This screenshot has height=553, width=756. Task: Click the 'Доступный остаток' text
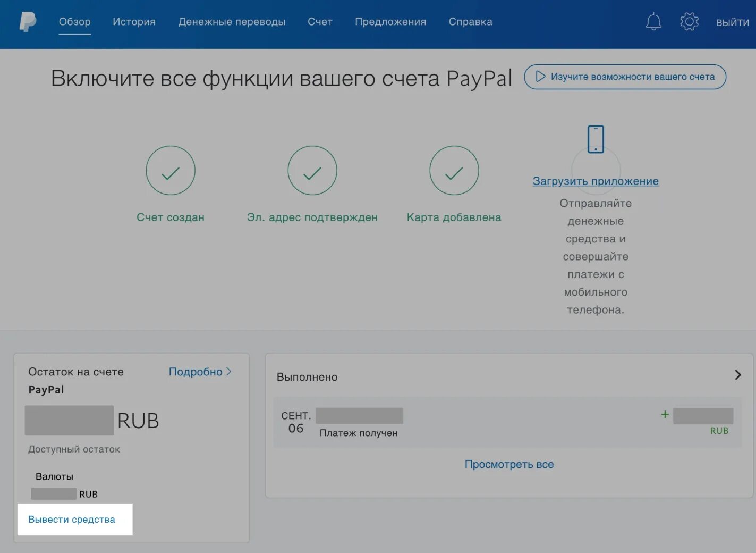74,449
